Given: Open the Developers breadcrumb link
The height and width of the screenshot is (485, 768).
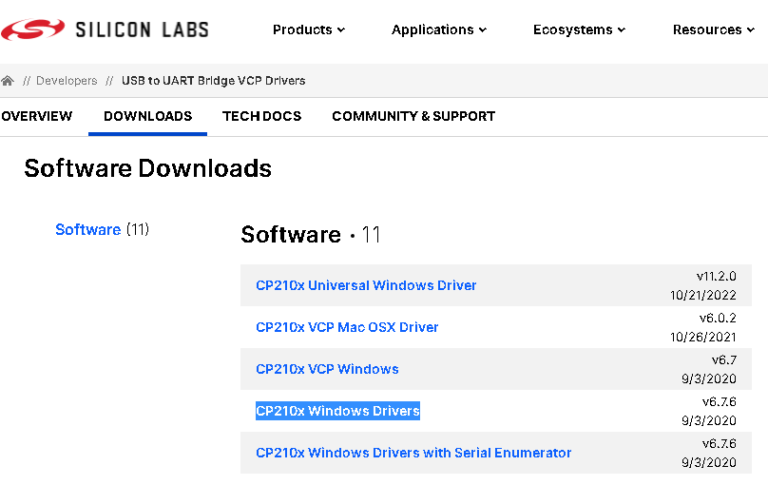Looking at the screenshot, I should tap(67, 80).
